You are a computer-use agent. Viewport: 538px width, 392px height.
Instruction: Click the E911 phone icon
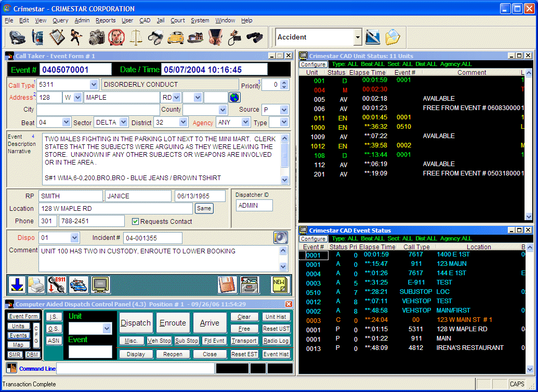click(56, 285)
